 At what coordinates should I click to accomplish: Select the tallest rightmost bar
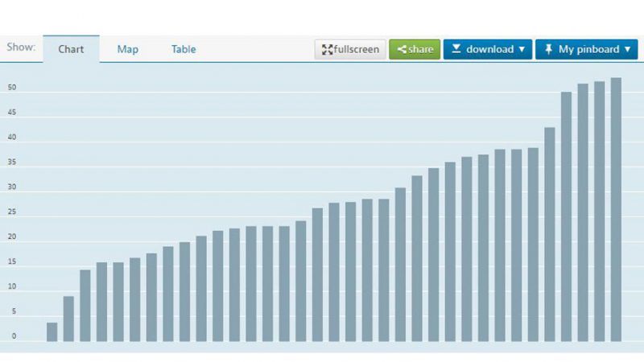(x=616, y=209)
